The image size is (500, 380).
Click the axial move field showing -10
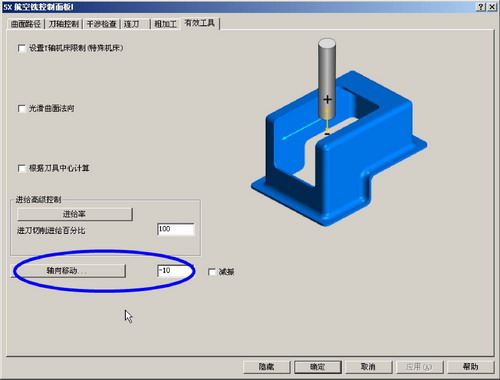175,271
